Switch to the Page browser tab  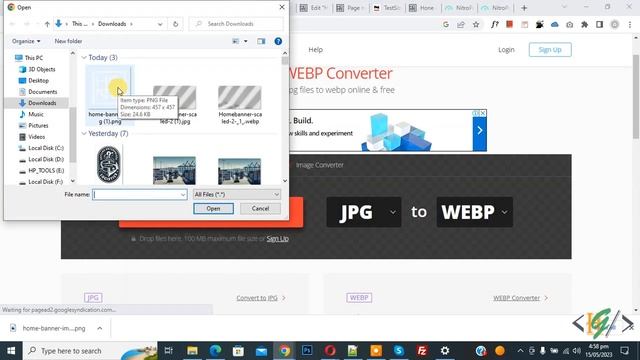point(350,8)
